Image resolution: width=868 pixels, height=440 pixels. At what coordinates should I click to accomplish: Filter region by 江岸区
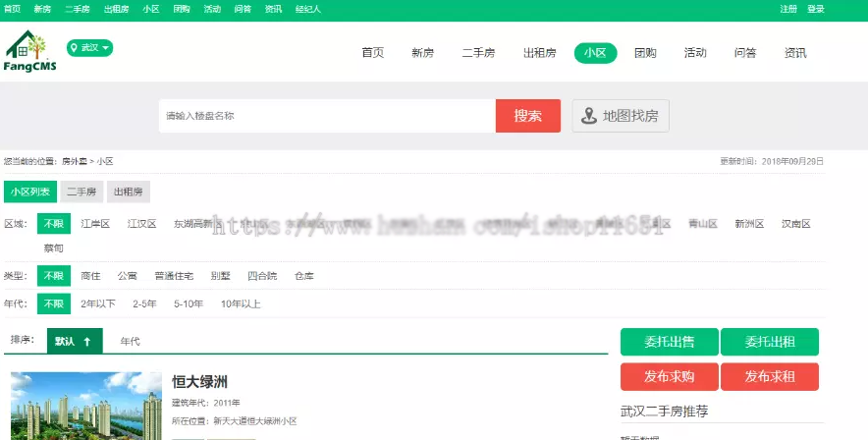click(x=95, y=224)
